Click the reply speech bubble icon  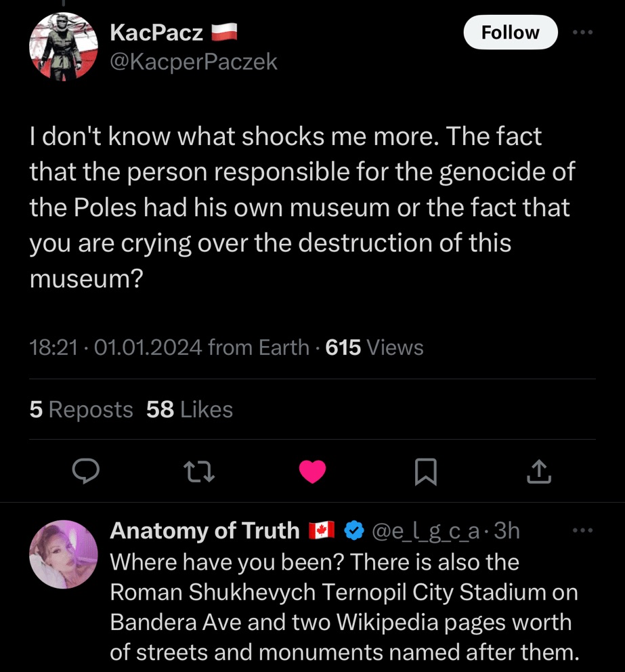click(86, 471)
